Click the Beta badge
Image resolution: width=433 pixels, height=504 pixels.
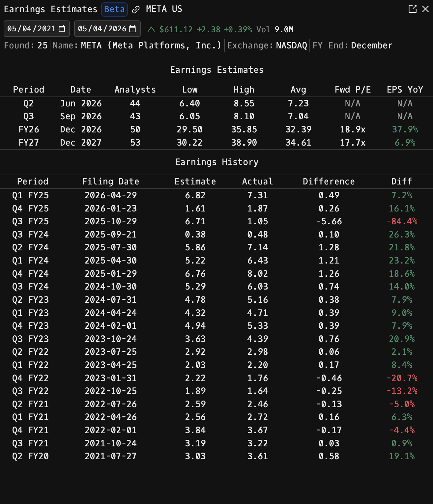[114, 9]
